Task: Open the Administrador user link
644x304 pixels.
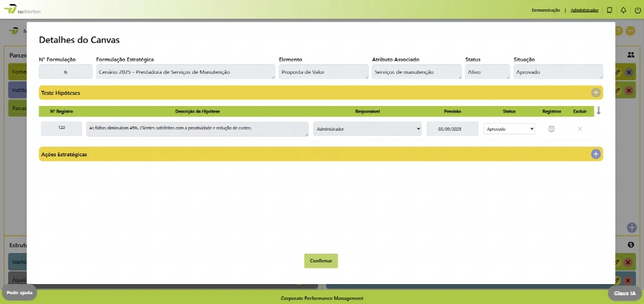Action: (x=584, y=11)
